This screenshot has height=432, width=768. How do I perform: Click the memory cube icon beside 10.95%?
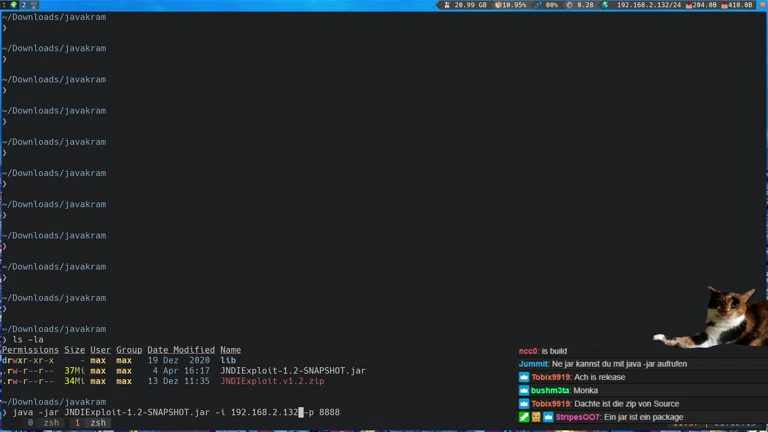498,5
